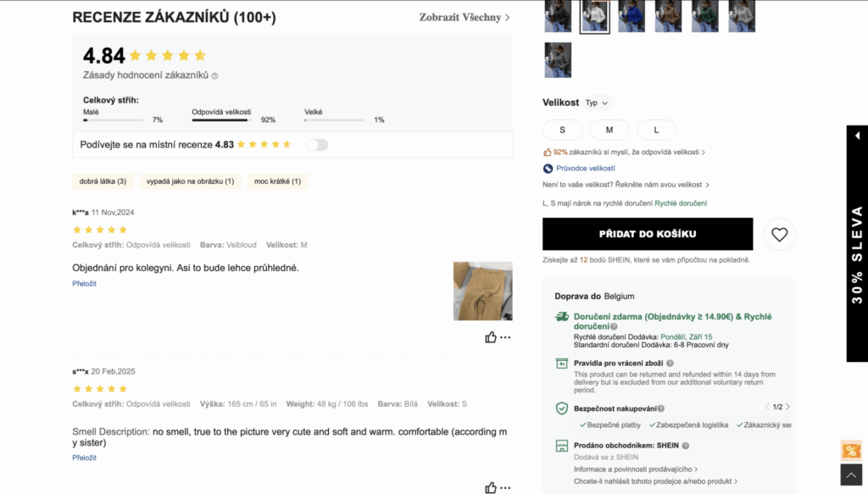Expand the 30% SLEVA side panel arrow

(x=857, y=136)
